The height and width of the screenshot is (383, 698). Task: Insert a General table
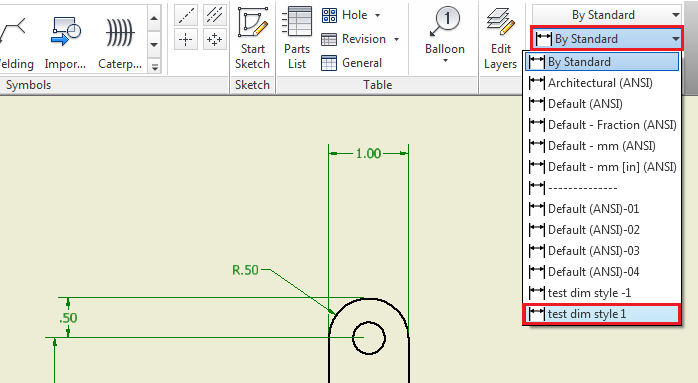click(352, 63)
